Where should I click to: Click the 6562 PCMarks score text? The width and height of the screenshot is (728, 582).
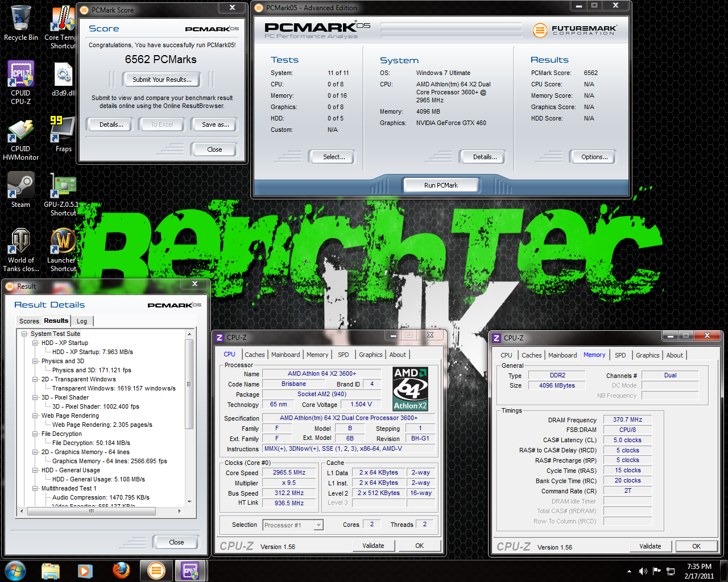point(161,59)
